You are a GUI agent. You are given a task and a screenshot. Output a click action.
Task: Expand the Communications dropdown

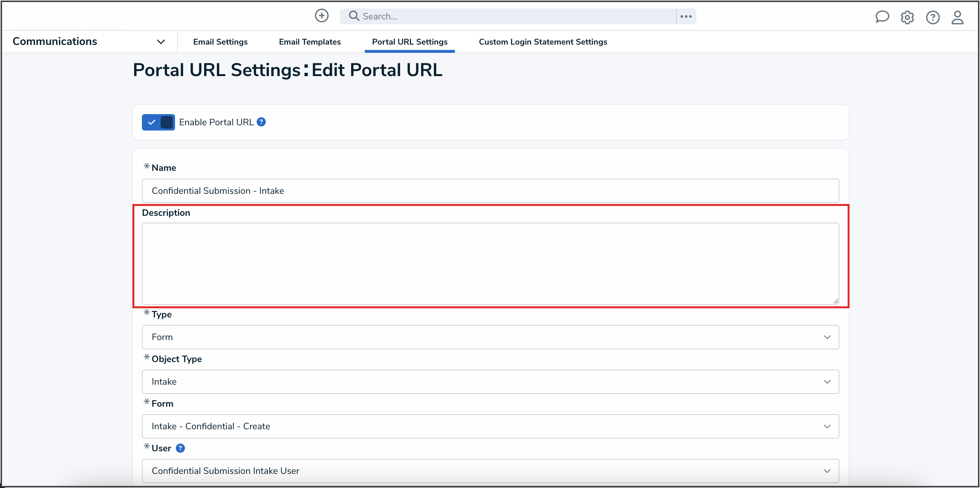(161, 42)
